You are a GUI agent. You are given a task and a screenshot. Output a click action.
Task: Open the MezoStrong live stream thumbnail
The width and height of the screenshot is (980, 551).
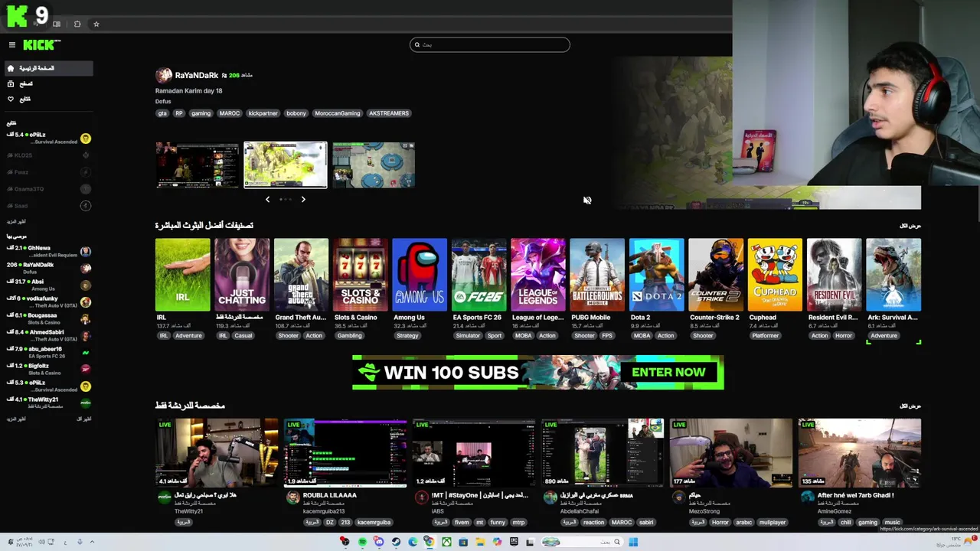(x=731, y=452)
